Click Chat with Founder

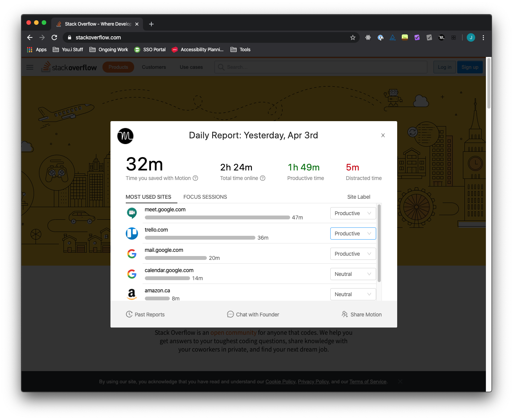click(x=253, y=315)
